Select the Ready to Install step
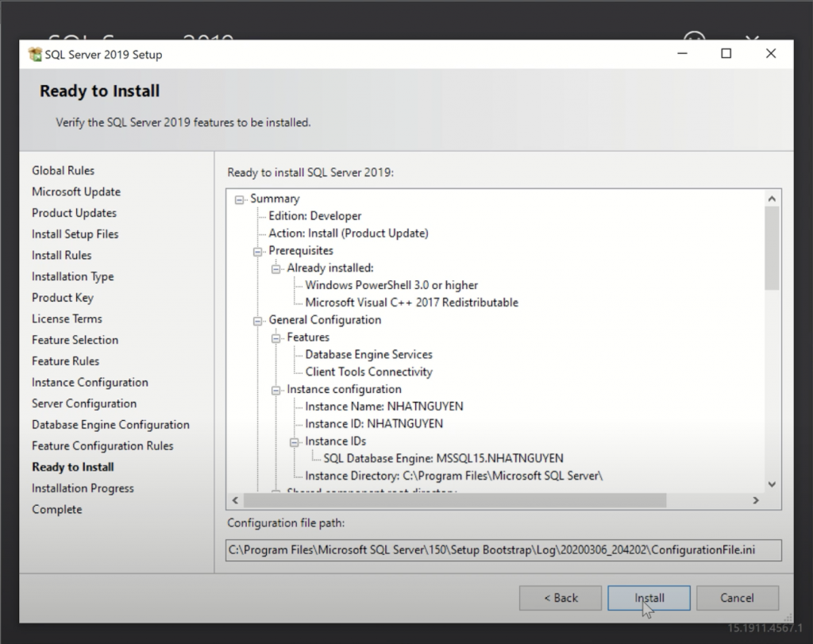 click(x=73, y=468)
